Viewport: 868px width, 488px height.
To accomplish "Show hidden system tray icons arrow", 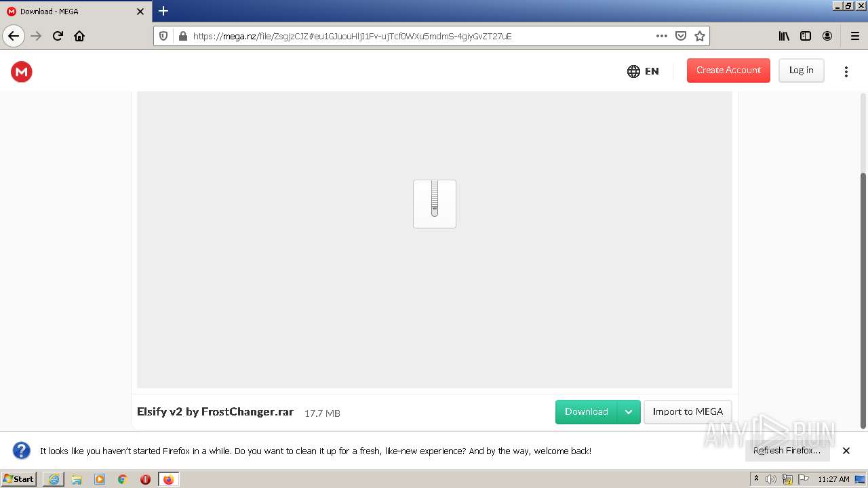I will tap(756, 479).
